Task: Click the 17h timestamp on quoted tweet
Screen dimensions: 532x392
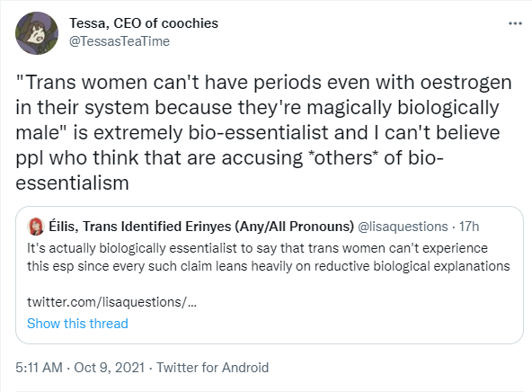Action: [x=469, y=227]
